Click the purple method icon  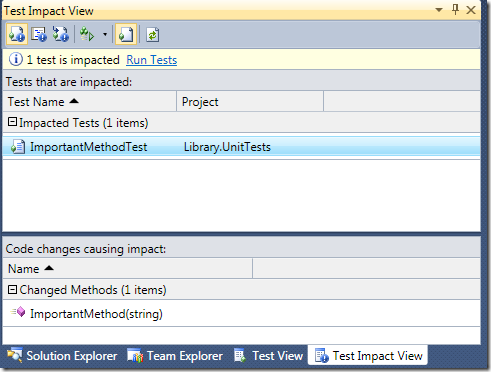(x=18, y=312)
